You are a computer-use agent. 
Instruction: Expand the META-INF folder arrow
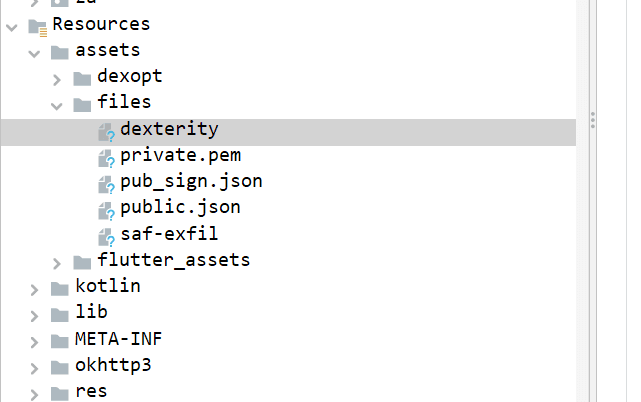(34, 342)
